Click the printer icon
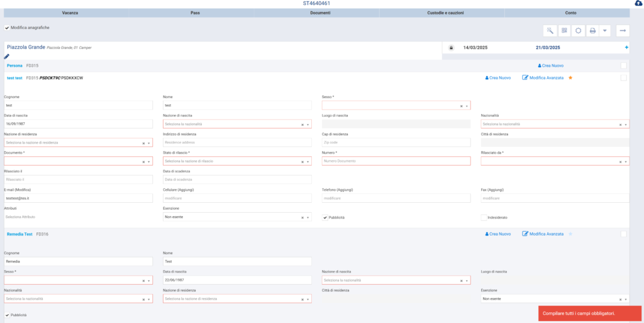The height and width of the screenshot is (323, 644). click(x=592, y=30)
